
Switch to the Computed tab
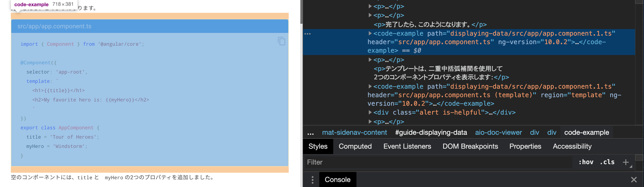click(x=355, y=146)
